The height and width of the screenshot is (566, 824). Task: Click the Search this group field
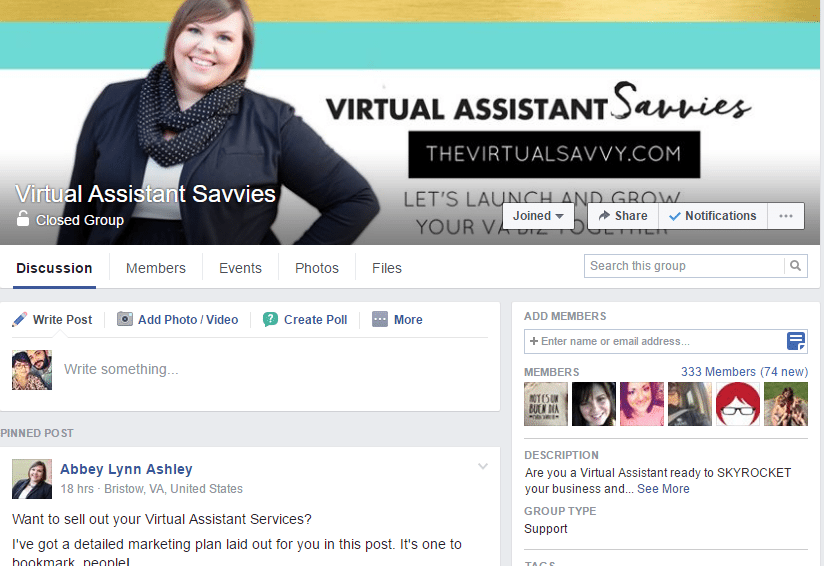(684, 266)
